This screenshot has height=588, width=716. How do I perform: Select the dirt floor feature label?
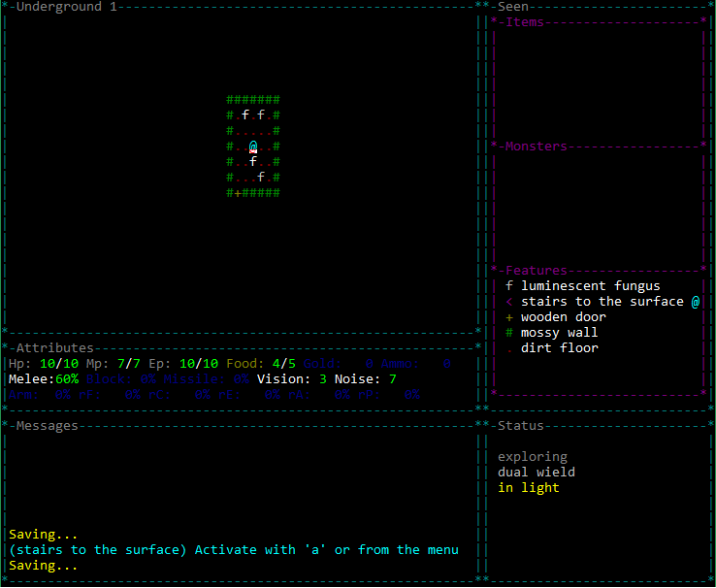click(560, 348)
